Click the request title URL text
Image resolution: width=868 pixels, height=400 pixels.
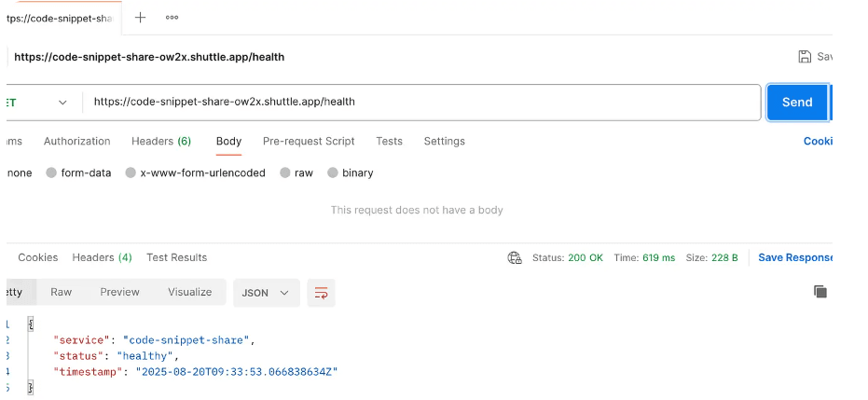pos(149,57)
